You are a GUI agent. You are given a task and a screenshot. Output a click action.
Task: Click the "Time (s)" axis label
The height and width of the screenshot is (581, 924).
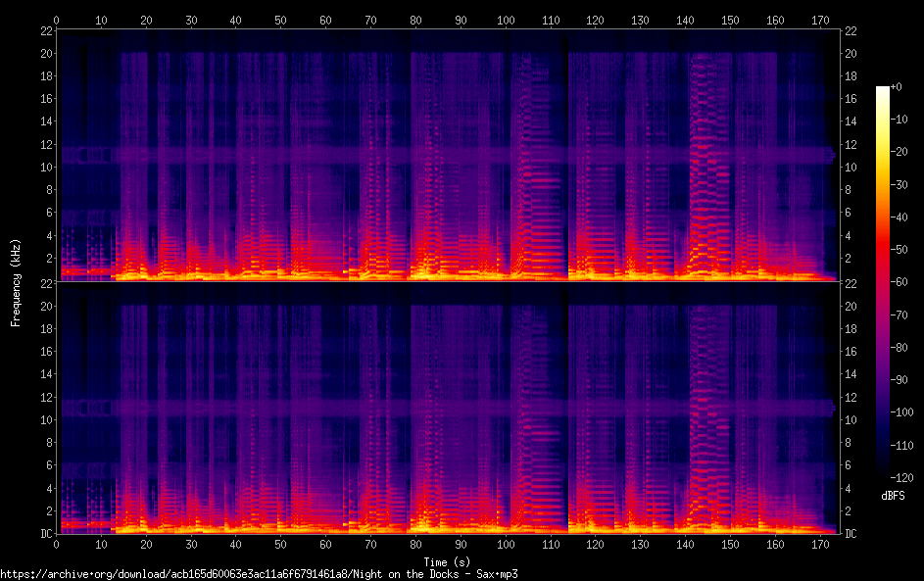(x=446, y=561)
